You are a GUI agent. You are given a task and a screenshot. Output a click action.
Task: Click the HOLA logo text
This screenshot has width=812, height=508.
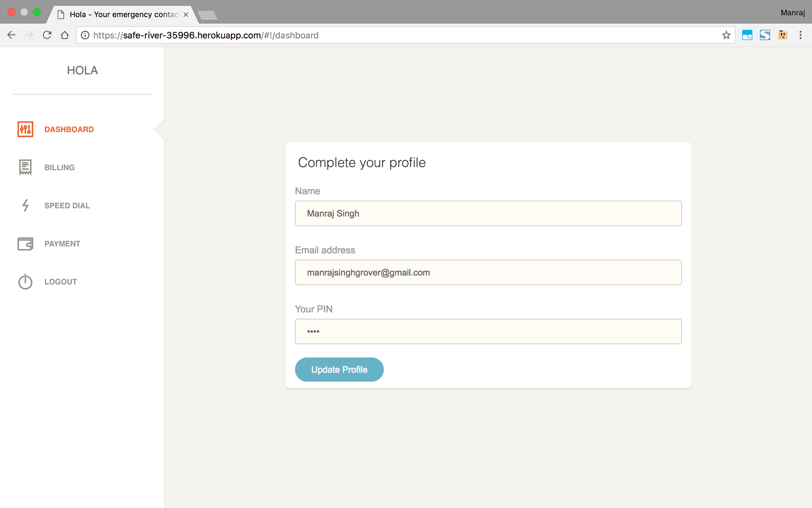pos(82,71)
